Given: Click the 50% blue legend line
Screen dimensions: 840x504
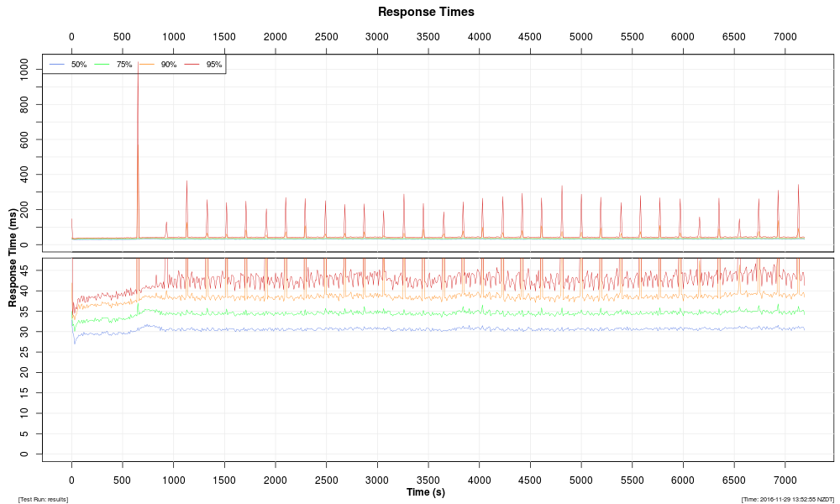Looking at the screenshot, I should 57,65.
